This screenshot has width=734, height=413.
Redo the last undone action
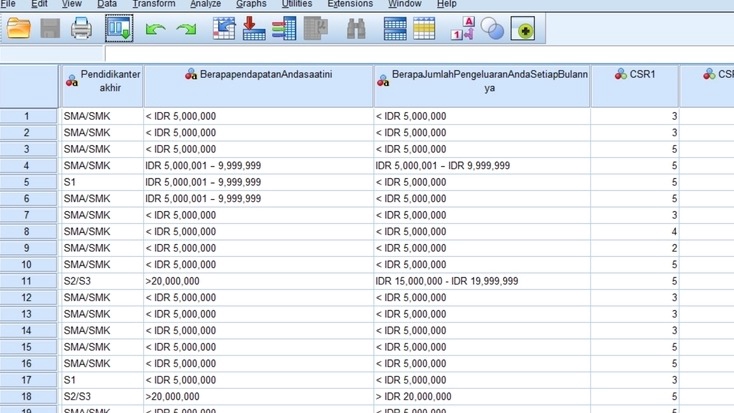pos(186,29)
